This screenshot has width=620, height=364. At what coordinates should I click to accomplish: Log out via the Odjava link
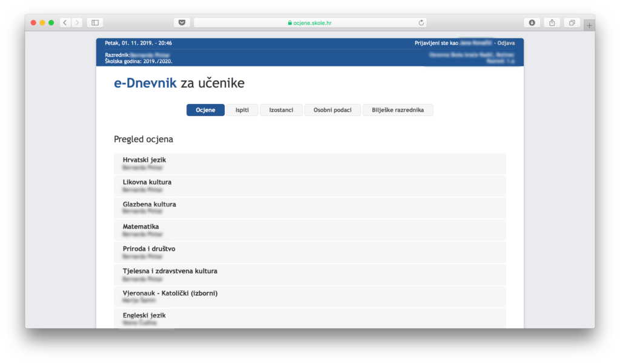pyautogui.click(x=506, y=44)
